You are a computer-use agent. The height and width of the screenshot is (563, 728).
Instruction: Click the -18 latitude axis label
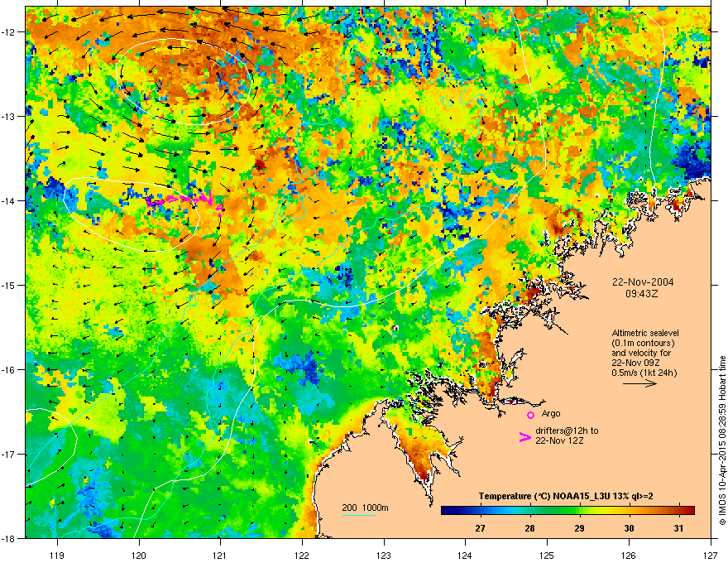(8, 538)
